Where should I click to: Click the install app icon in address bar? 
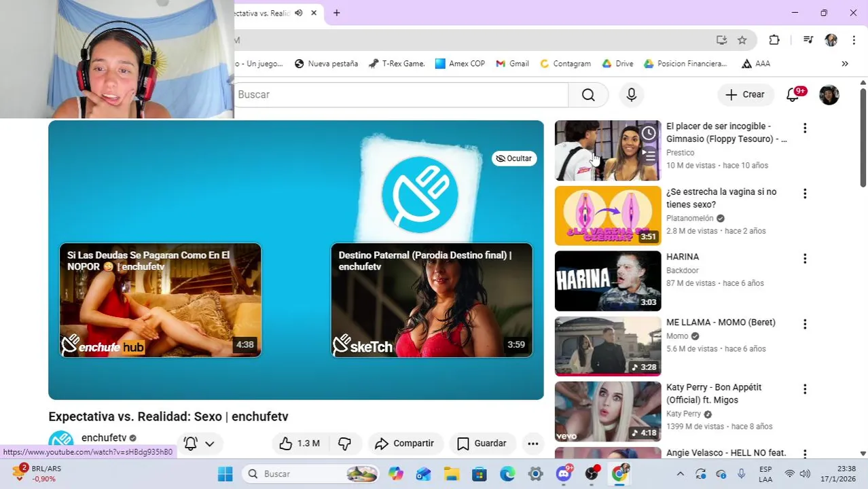tap(721, 40)
